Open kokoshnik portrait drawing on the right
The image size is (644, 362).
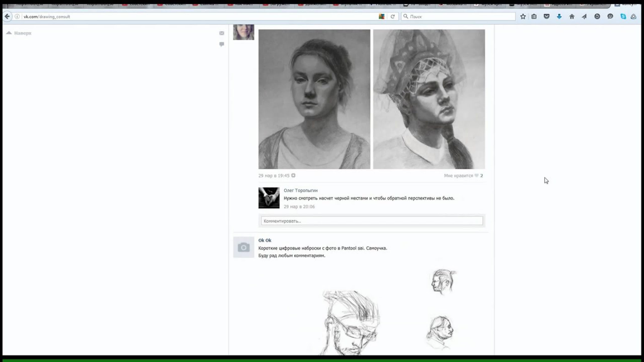coord(429,99)
